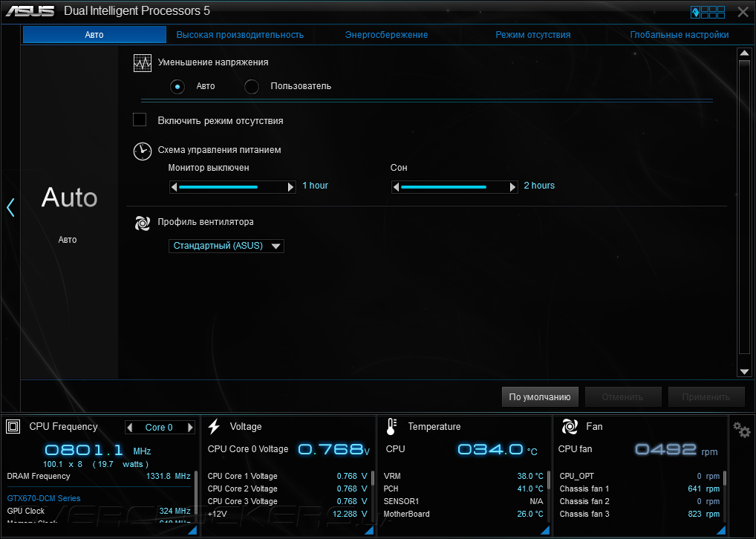The width and height of the screenshot is (756, 539).
Task: Switch to the Авто tab
Action: (94, 35)
